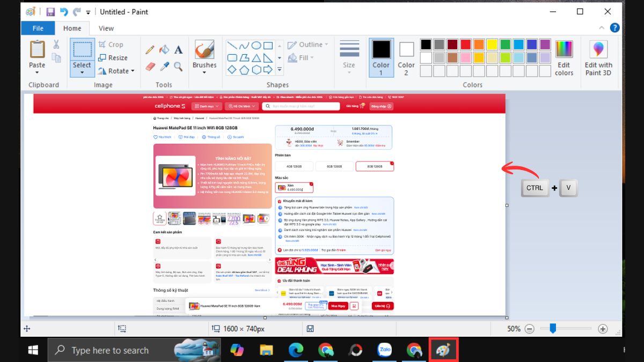This screenshot has width=644, height=362.
Task: Click the Windows Start button
Action: [x=33, y=350]
